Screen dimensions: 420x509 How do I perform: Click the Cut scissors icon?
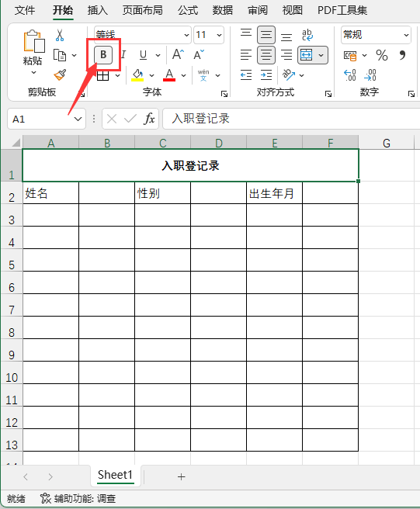click(60, 35)
